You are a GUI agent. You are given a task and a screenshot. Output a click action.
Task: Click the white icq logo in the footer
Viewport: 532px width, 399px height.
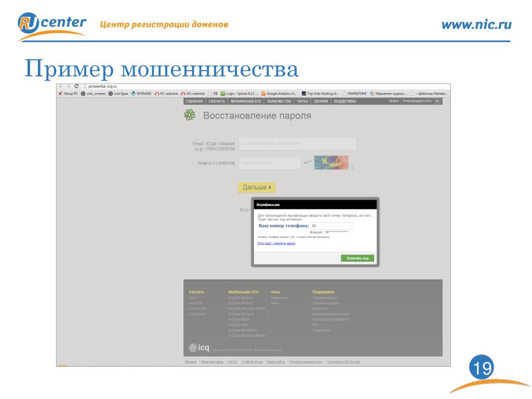pos(199,348)
